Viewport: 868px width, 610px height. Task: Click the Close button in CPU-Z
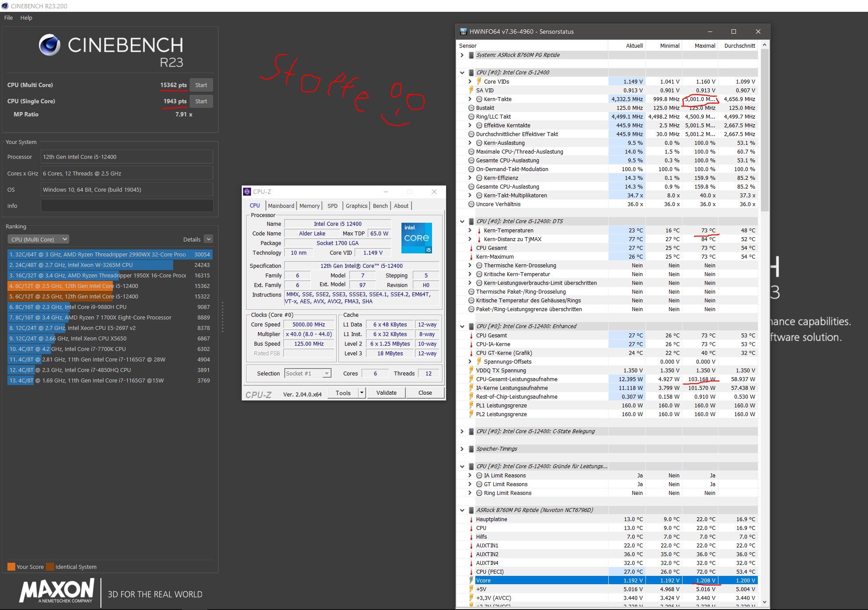coord(425,393)
